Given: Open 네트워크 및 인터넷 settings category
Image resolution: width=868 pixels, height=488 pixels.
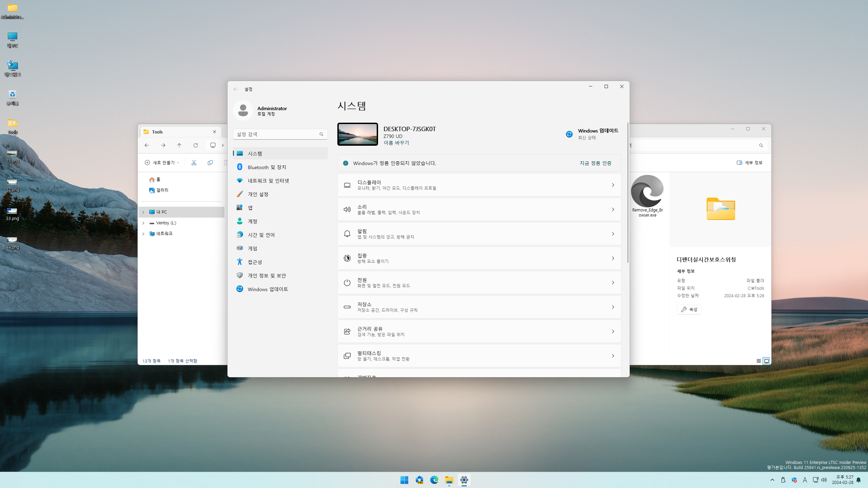Looking at the screenshot, I should (x=280, y=181).
